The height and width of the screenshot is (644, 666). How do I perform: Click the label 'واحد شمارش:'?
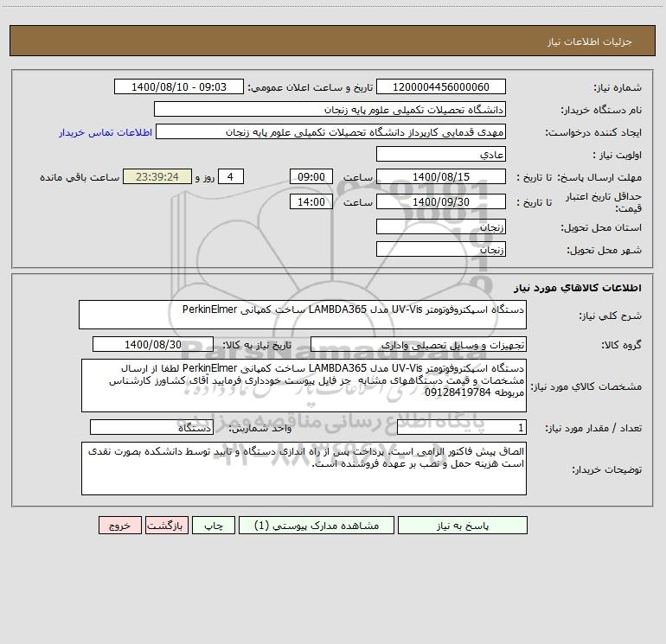click(x=260, y=428)
